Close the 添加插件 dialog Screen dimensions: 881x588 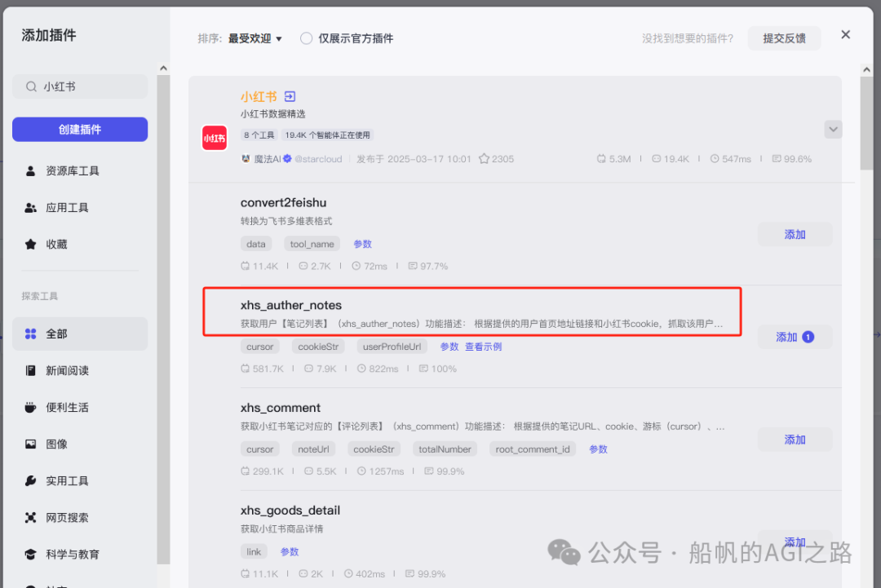click(x=845, y=35)
